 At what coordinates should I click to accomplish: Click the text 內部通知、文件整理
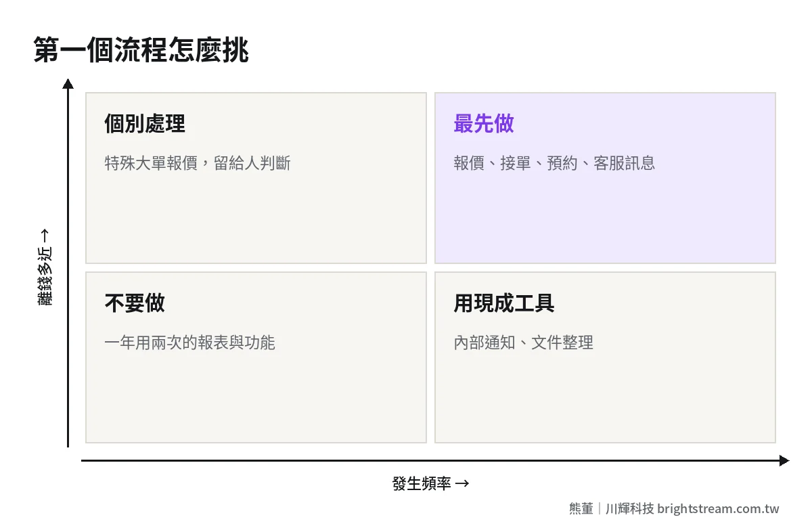click(x=523, y=343)
